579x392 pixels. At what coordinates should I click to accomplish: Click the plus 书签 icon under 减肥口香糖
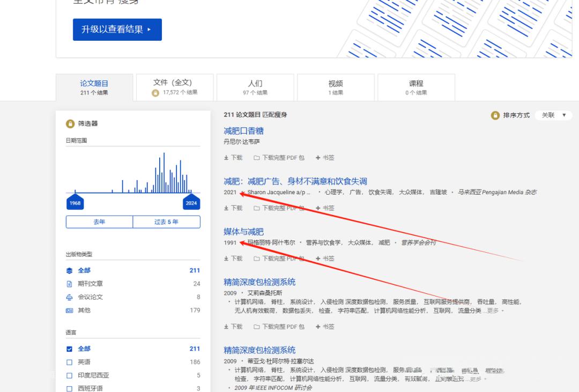pos(318,158)
